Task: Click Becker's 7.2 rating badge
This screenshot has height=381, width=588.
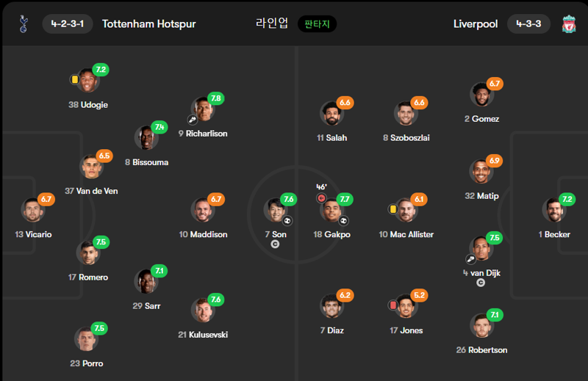Action: (x=567, y=199)
